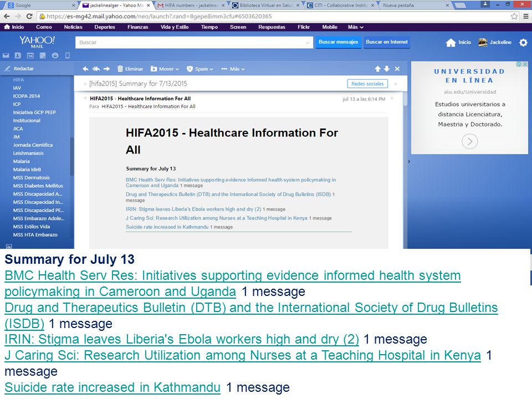This screenshot has width=532, height=399.
Task: Open settings with the gear icon
Action: 524,43
